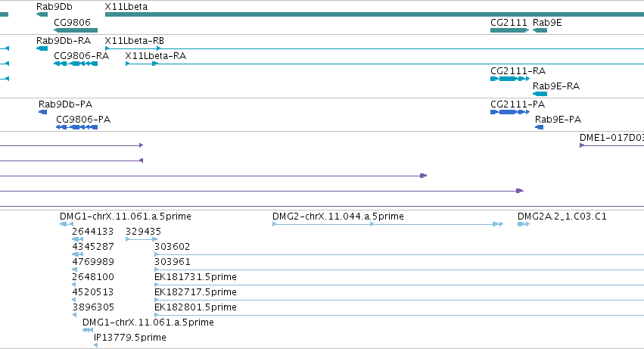Click the CG9806 gene arrow glyph

click(76, 30)
